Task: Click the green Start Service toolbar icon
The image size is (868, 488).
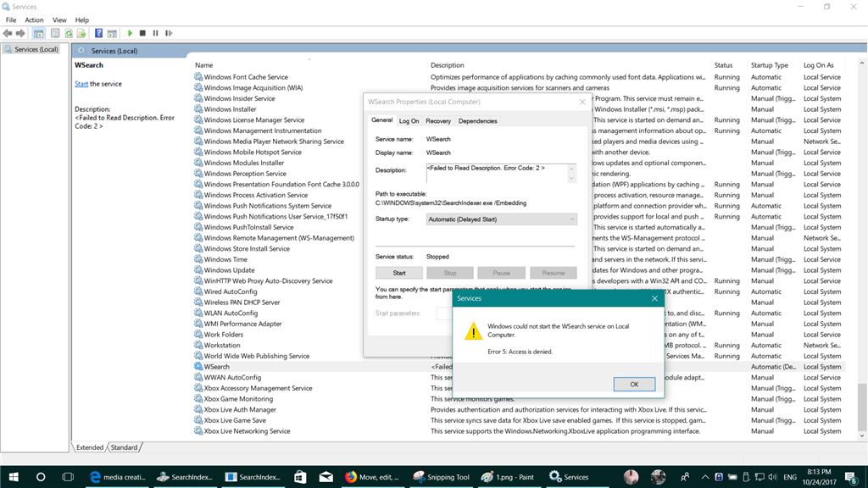Action: tap(130, 33)
